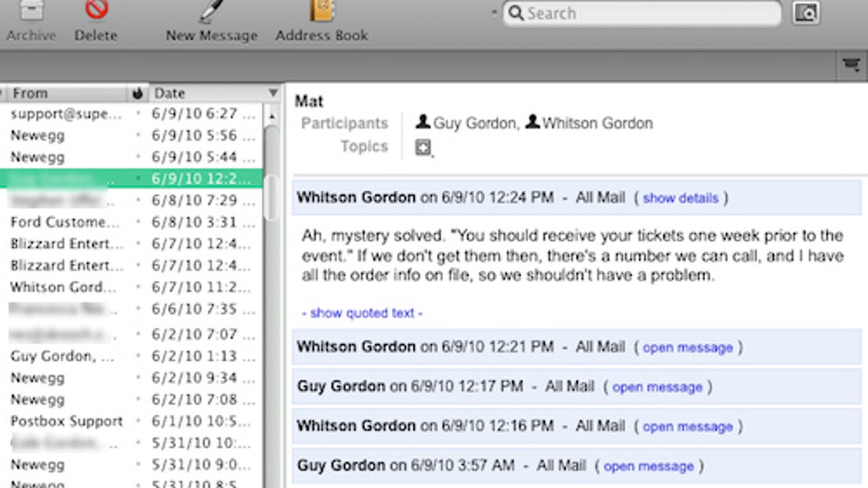The height and width of the screenshot is (488, 868).
Task: Select the Newegg 6/2/10 9:34 message
Action: (x=131, y=378)
